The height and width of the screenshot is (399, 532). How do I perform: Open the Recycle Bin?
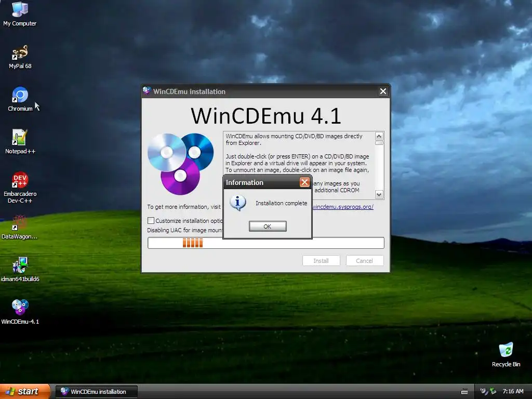(506, 354)
